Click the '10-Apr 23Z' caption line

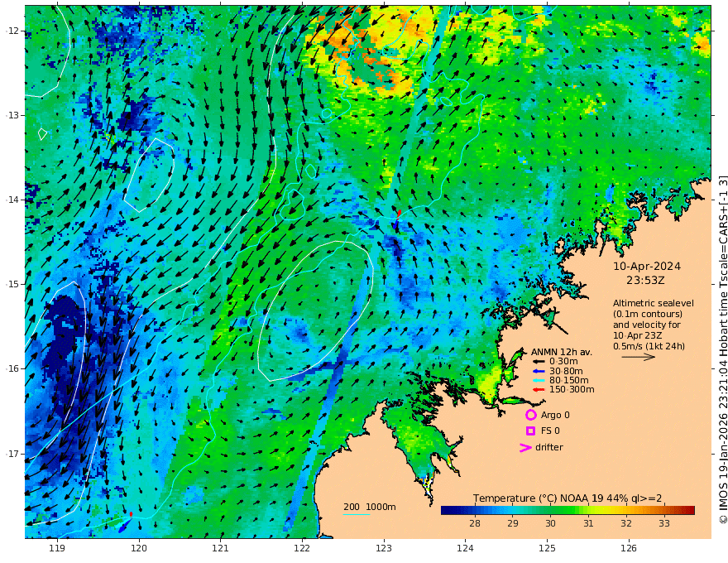coord(638,335)
